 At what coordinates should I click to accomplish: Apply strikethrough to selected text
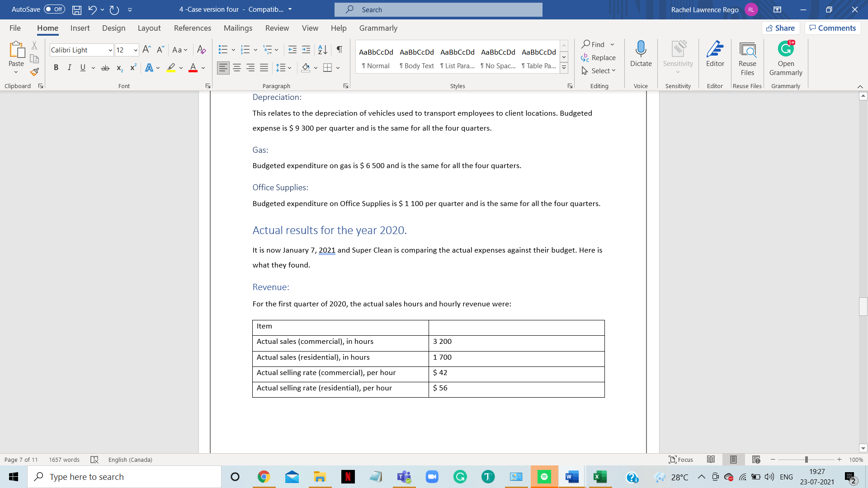click(x=105, y=67)
